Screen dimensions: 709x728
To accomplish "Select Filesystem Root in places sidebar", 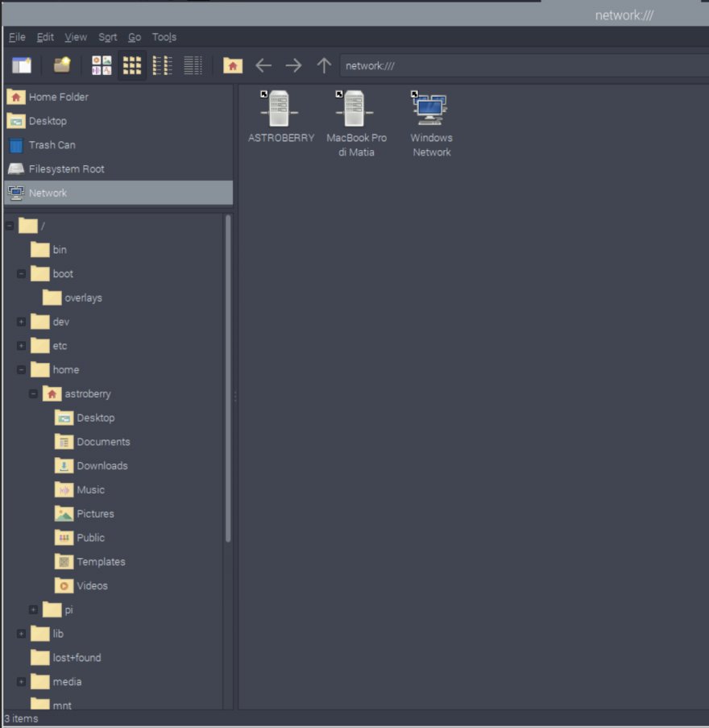I will click(x=66, y=169).
